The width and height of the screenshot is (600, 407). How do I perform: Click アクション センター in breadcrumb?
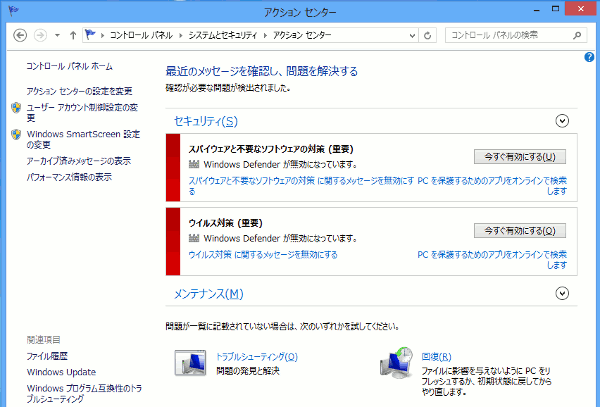tap(302, 35)
